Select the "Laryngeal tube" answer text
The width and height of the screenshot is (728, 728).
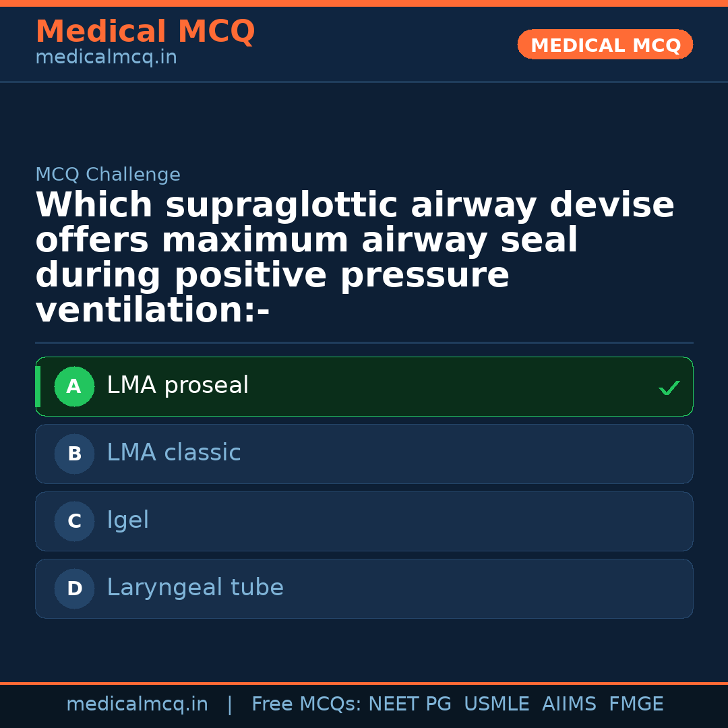195,588
